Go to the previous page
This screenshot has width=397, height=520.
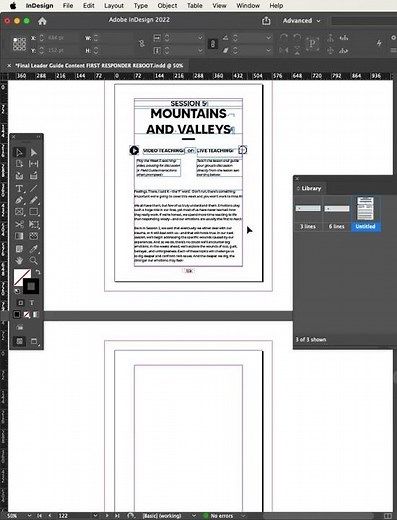[x=50, y=516]
